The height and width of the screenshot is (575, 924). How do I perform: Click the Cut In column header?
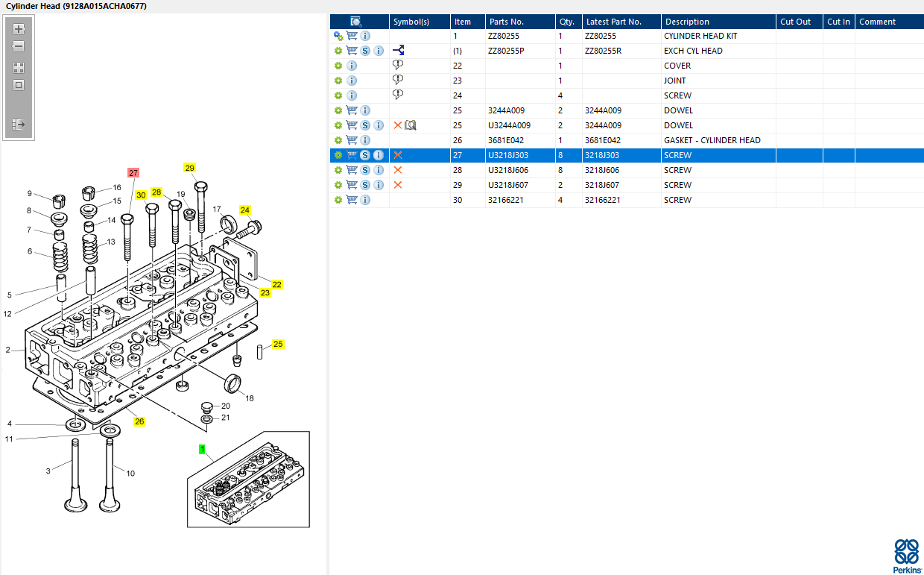coord(839,22)
